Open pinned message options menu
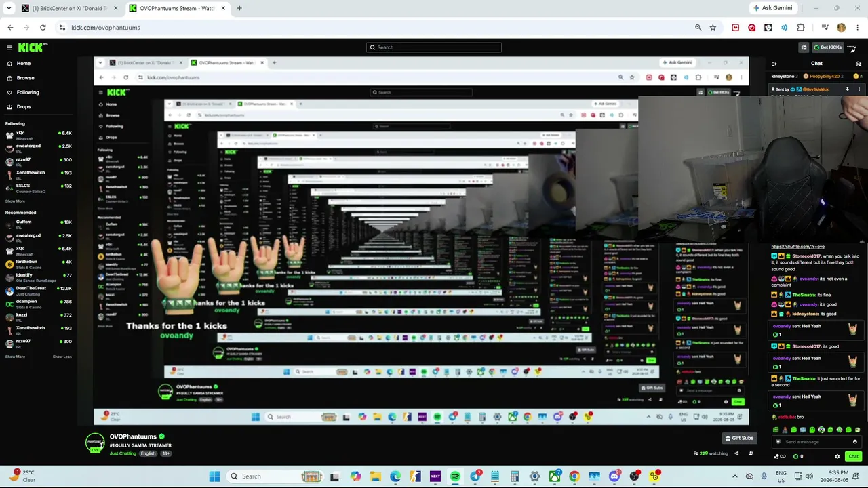This screenshot has height=488, width=868. click(859, 89)
